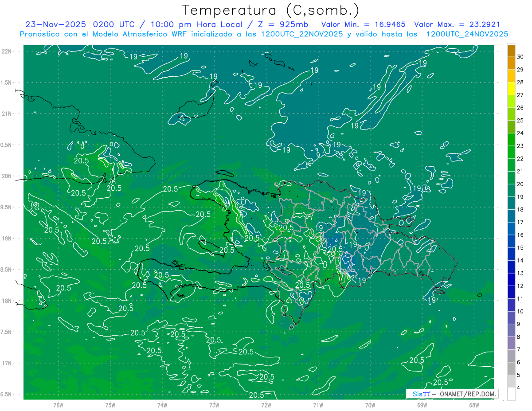This screenshot has width=532, height=411.
Task: Click the 71W longitude axis label
Action: tap(318, 405)
